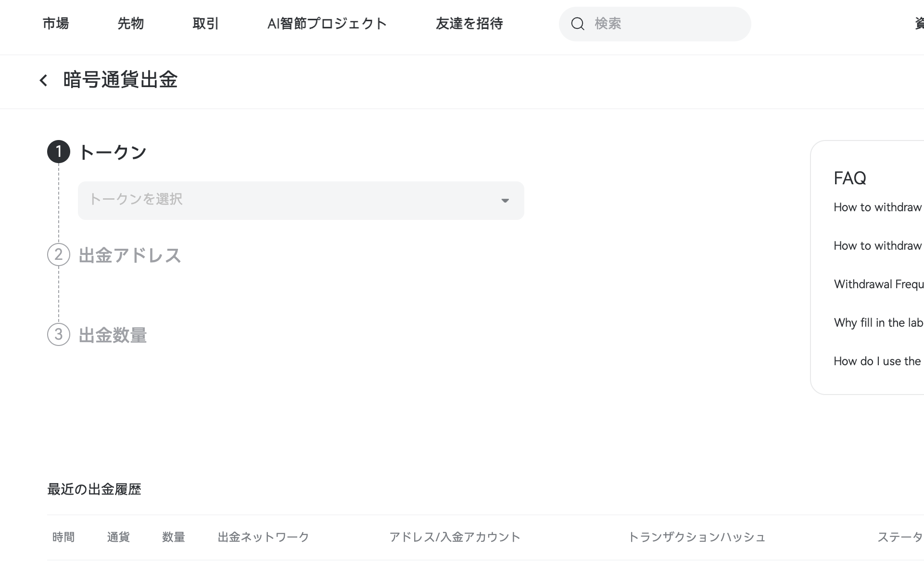
Task: Open the 取引 navigation item
Action: pyautogui.click(x=205, y=24)
